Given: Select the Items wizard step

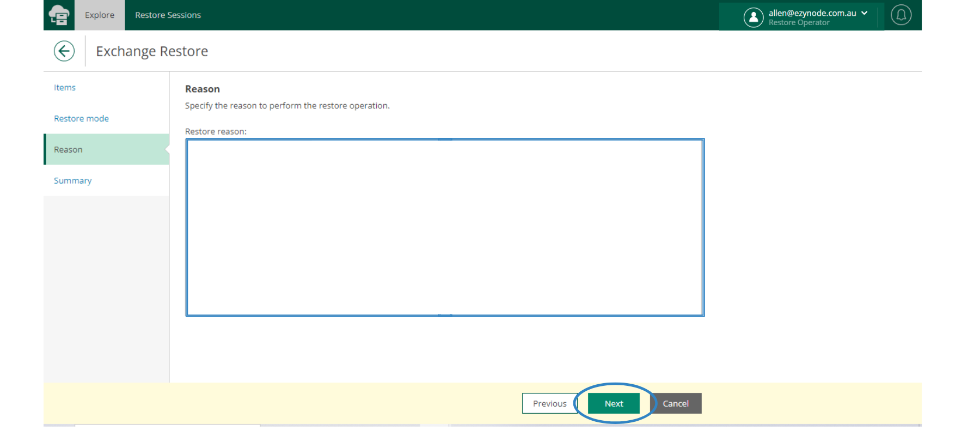Looking at the screenshot, I should click(106, 87).
